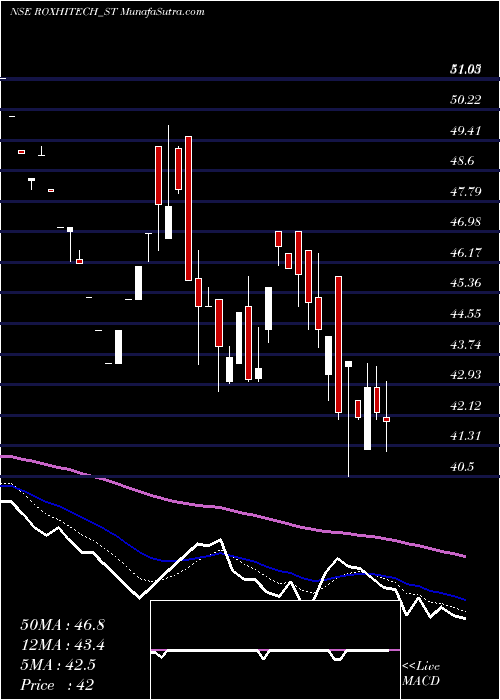Image resolution: width=500 pixels, height=700 pixels.
Task: Click the 50MA : 46.8 reading
Action: tap(62, 625)
